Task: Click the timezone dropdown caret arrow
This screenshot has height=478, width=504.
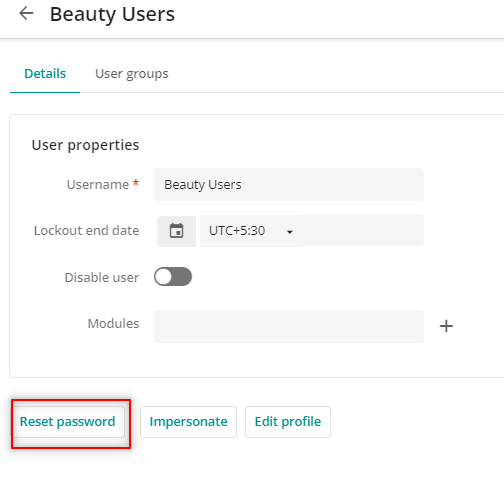Action: point(290,232)
